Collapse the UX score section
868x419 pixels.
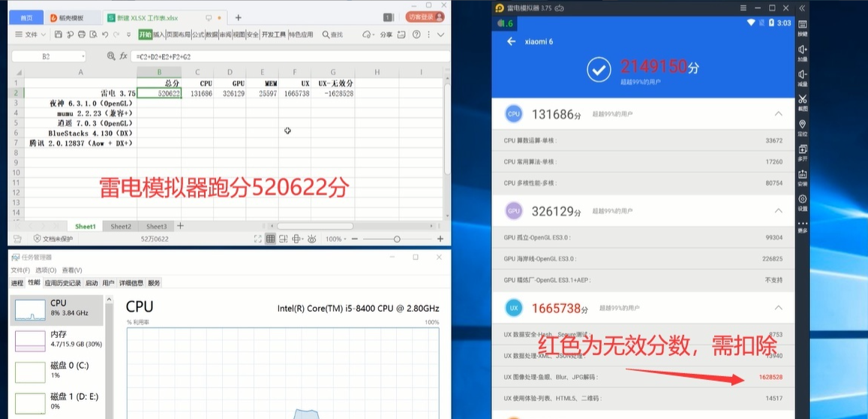point(778,308)
